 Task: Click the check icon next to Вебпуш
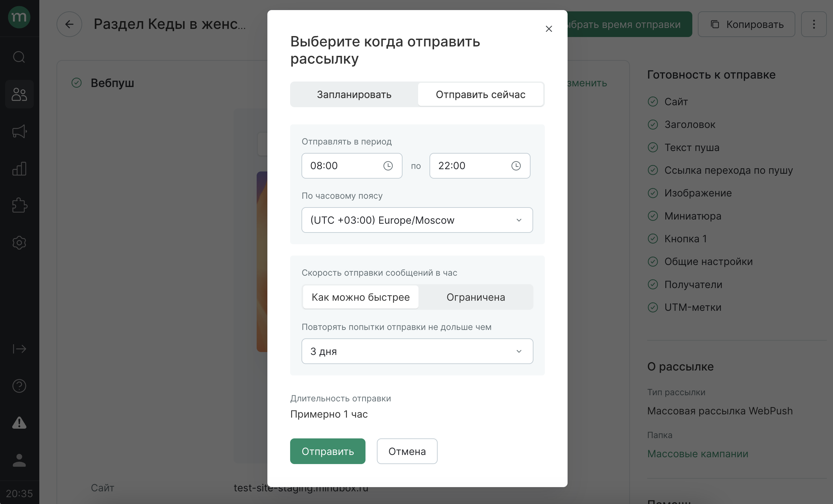[x=77, y=83]
